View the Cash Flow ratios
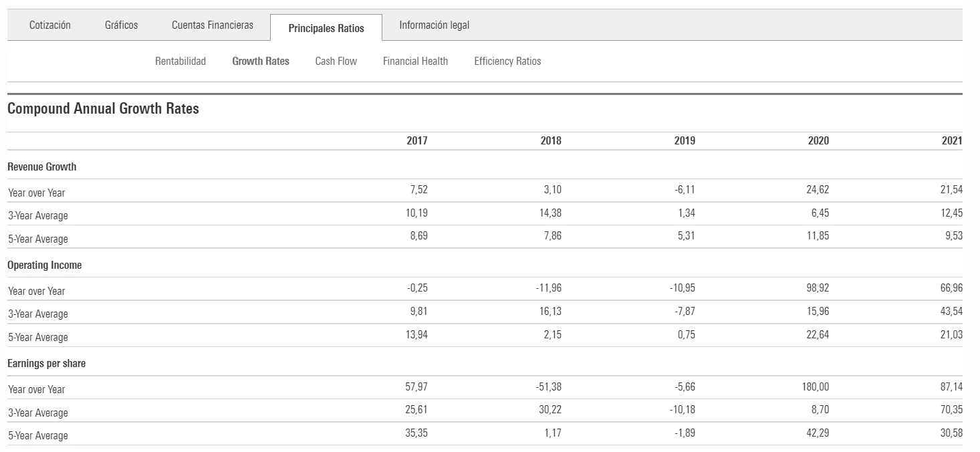 click(x=336, y=62)
